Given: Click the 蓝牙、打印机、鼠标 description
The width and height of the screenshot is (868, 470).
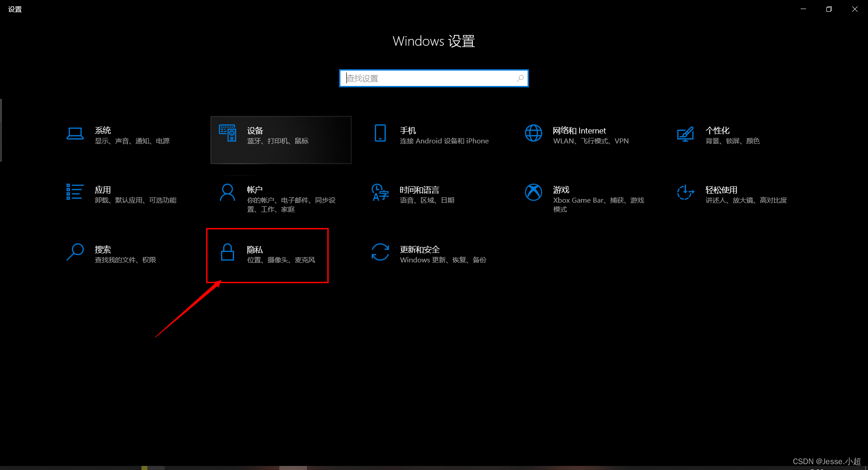Looking at the screenshot, I should point(278,141).
